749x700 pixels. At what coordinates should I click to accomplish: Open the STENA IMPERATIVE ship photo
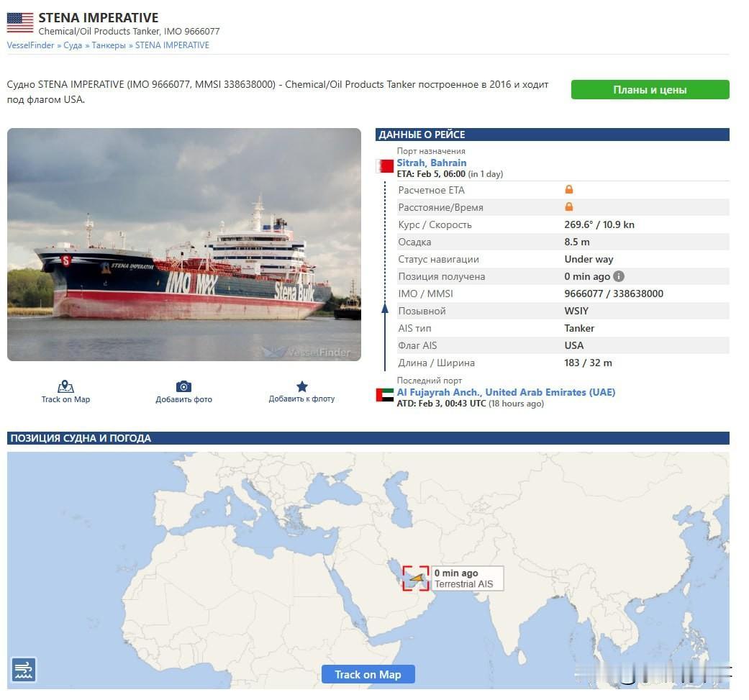tap(184, 245)
